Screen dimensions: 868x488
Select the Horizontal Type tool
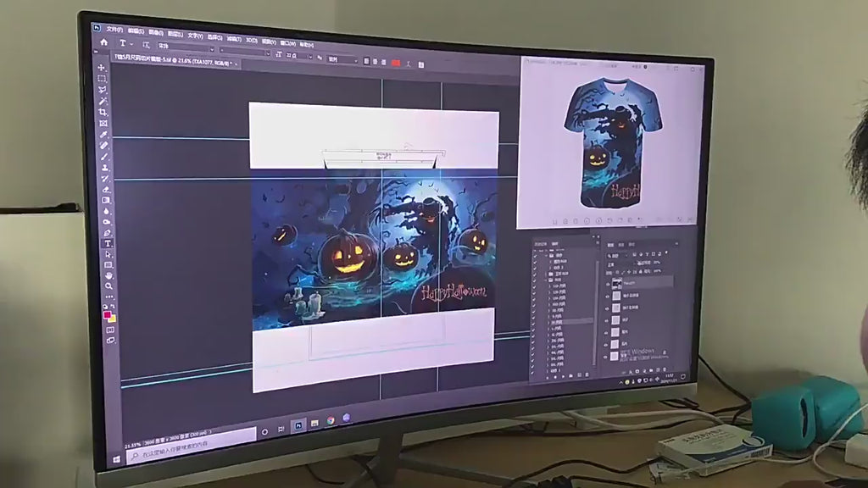pyautogui.click(x=108, y=243)
